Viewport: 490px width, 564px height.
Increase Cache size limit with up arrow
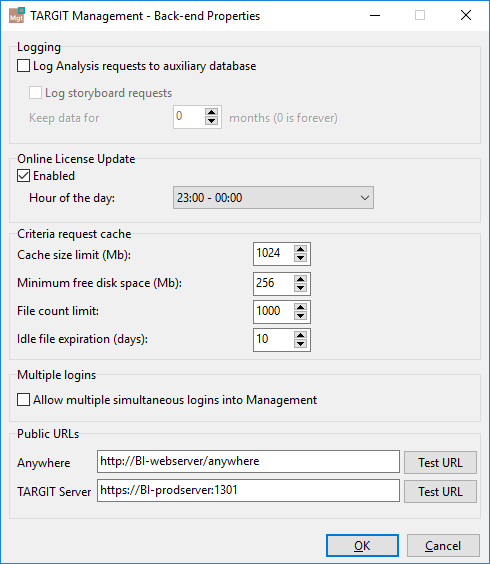coord(300,249)
